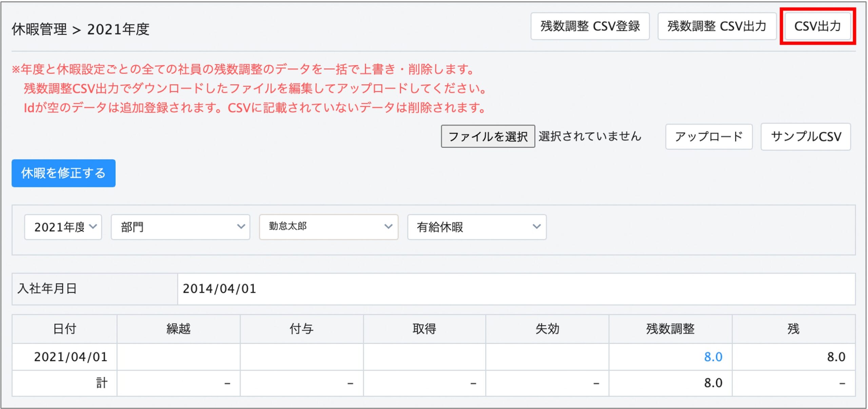This screenshot has height=409, width=868.
Task: Click the blue 休暇を修正する button
Action: click(63, 173)
